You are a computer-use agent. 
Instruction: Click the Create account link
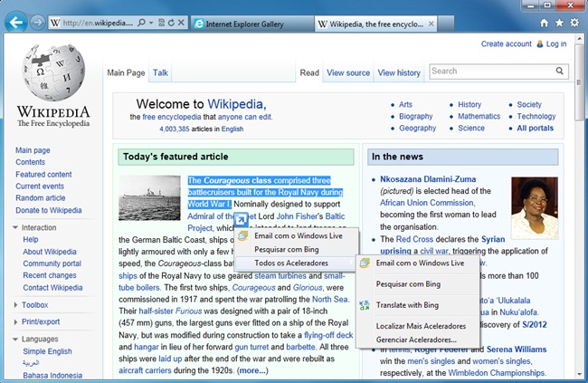(x=507, y=44)
